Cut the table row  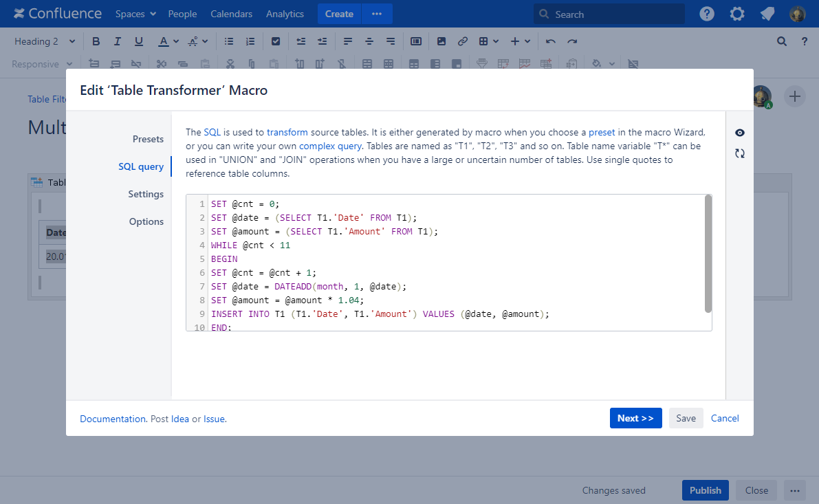(162, 64)
